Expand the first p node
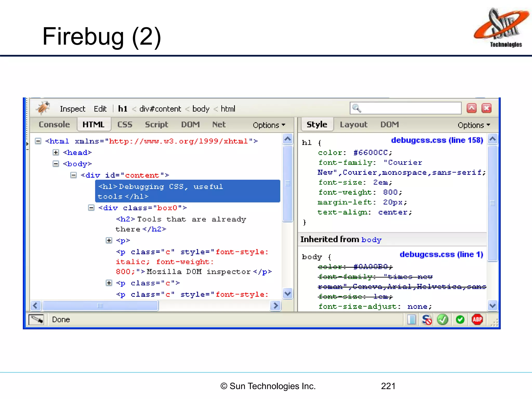The height and width of the screenshot is (399, 532). click(109, 241)
